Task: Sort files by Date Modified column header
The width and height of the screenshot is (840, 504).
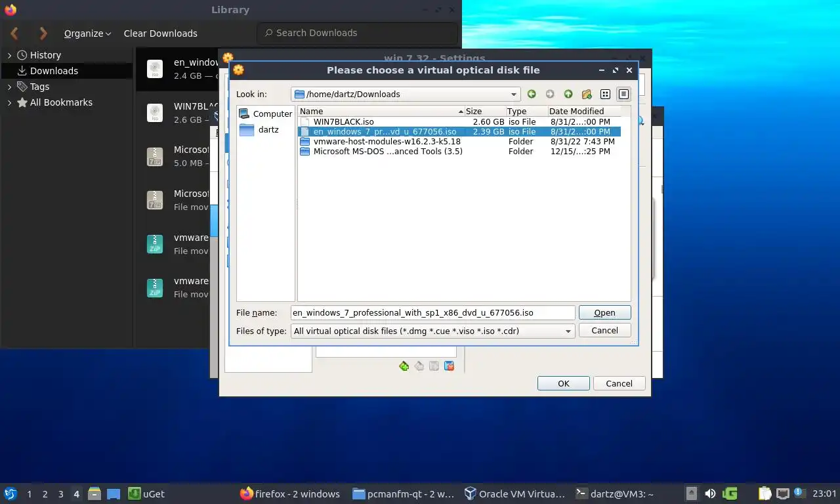Action: point(584,111)
